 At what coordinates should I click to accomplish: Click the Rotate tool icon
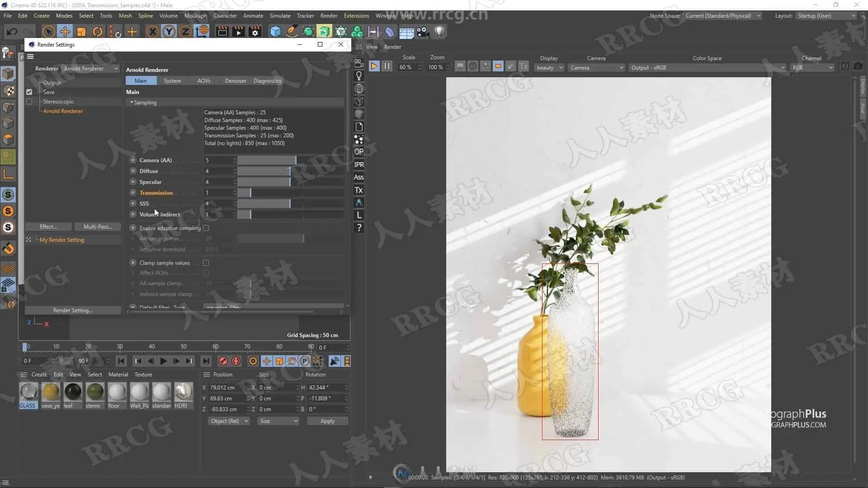point(97,31)
